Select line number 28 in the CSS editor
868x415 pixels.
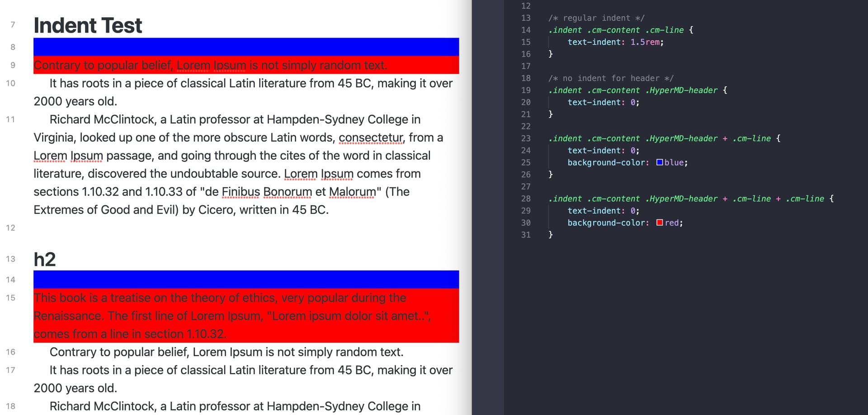(x=525, y=198)
